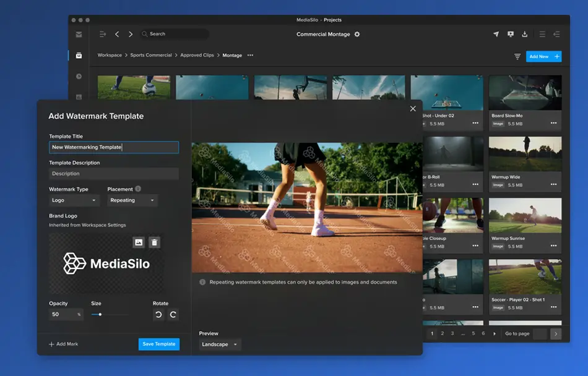Select the clock icon in the left sidebar
Screen dimensions: 588x376
(x=79, y=76)
